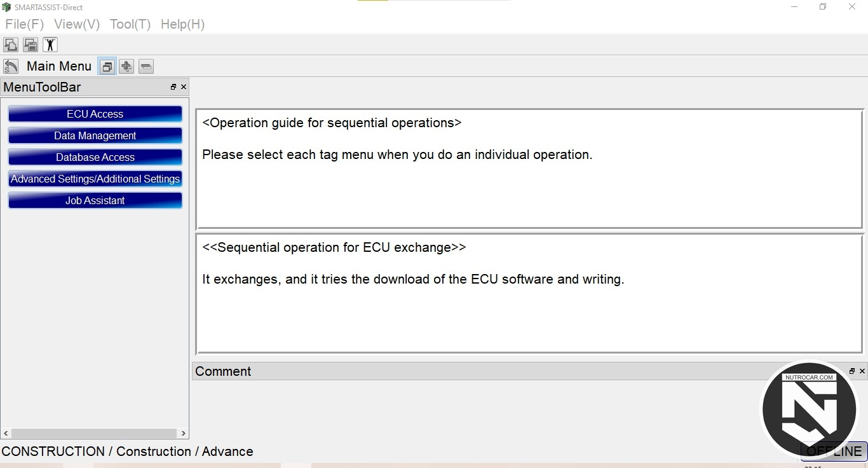The width and height of the screenshot is (868, 468).
Task: Float the MenuToolBar panel with undock icon
Action: point(173,87)
